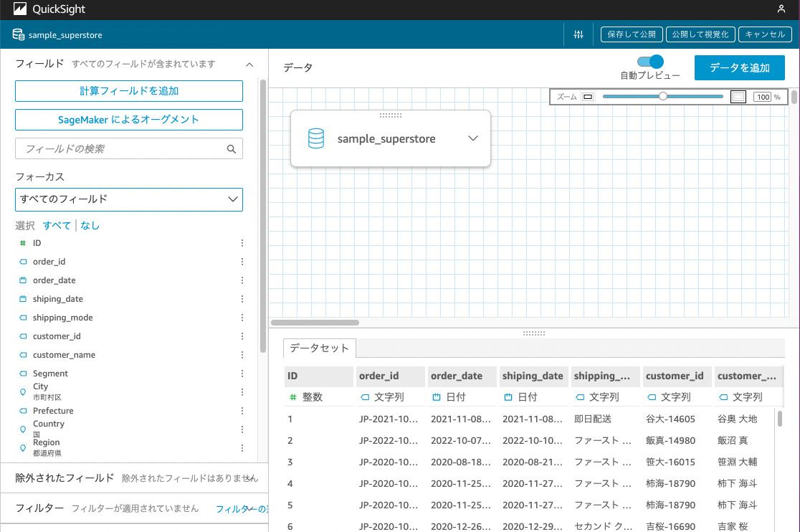The width and height of the screenshot is (800, 532).
Task: Click the 計算フィールドを追加 button
Action: pos(128,92)
